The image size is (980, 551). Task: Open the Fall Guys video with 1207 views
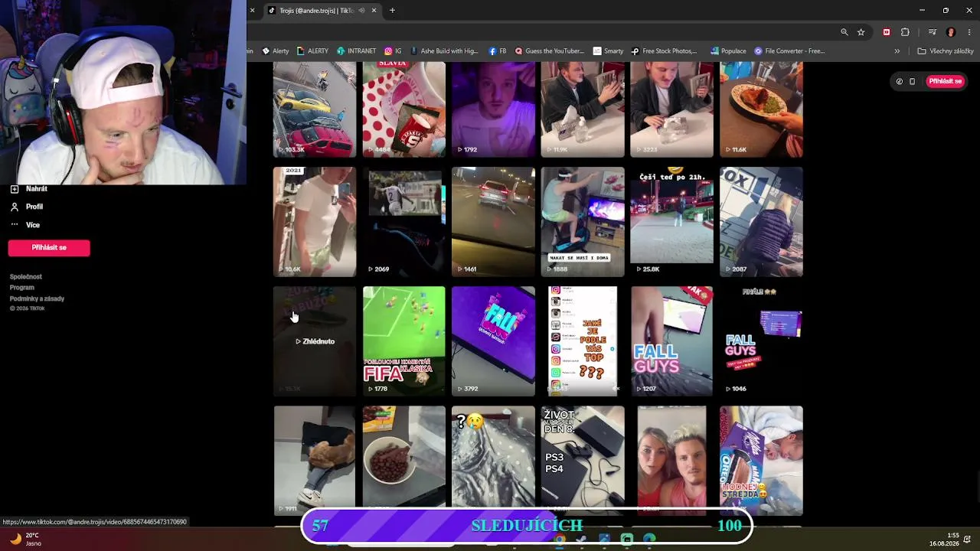pyautogui.click(x=671, y=341)
